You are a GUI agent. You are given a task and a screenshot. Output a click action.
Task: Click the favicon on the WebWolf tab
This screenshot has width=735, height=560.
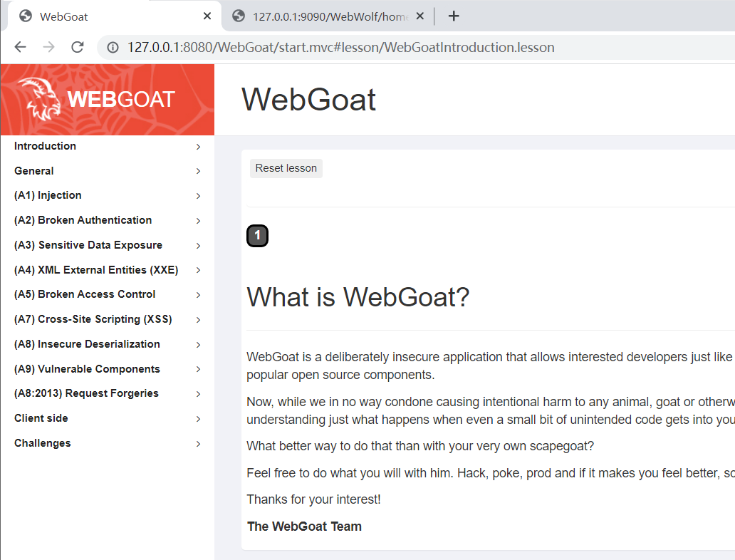tap(237, 16)
